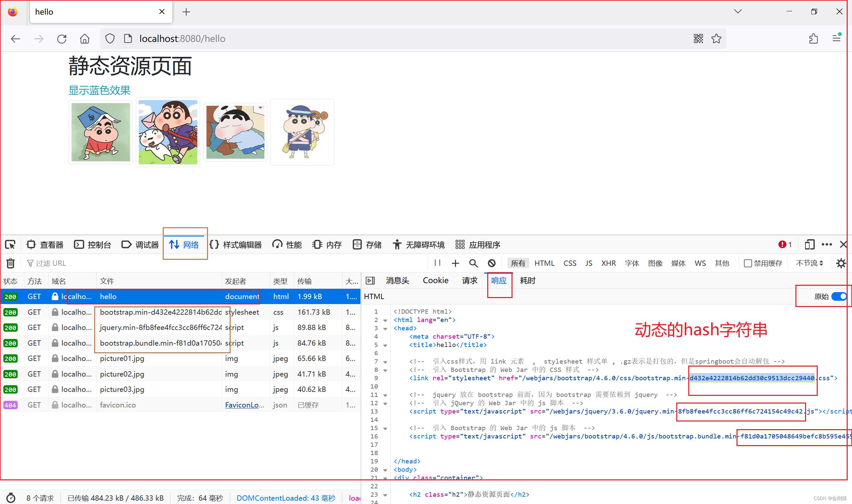Toggle the 原始 raw switch

tap(839, 296)
